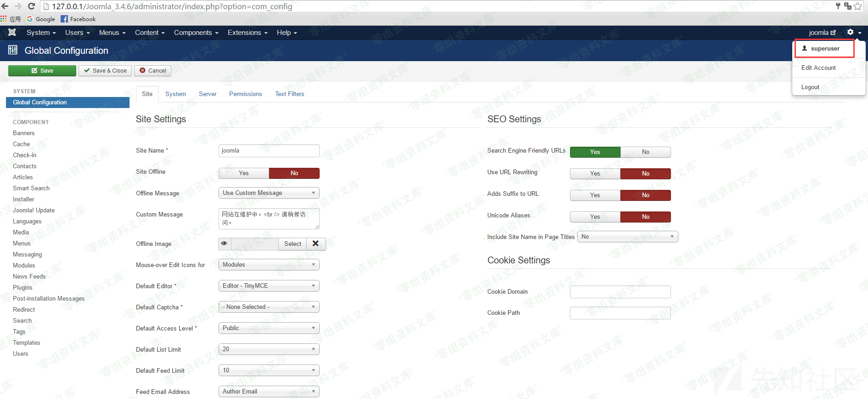Open the Default List Limit dropdown
868x399 pixels.
pos(269,349)
